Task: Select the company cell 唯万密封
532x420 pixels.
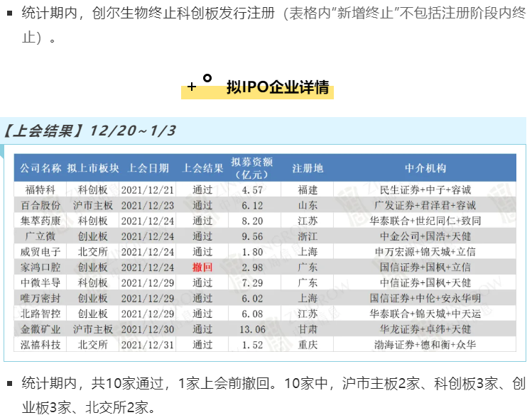Action: (40, 298)
